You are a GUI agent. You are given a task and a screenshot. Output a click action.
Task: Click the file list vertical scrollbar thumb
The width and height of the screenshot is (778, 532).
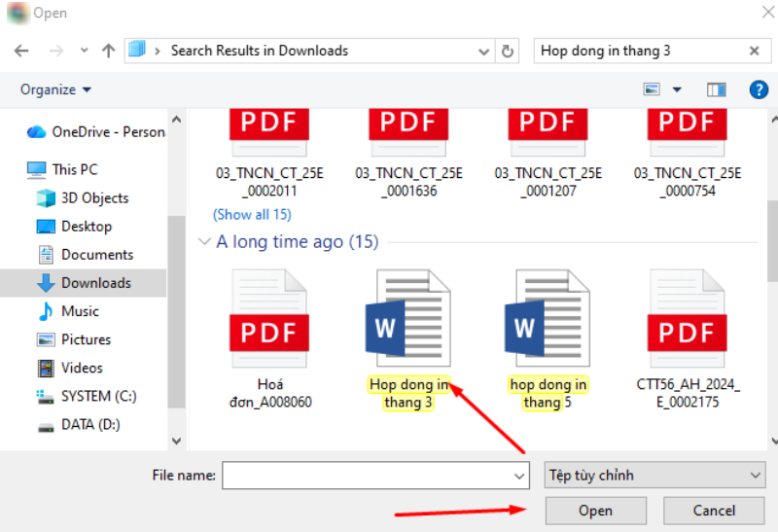pos(772,240)
